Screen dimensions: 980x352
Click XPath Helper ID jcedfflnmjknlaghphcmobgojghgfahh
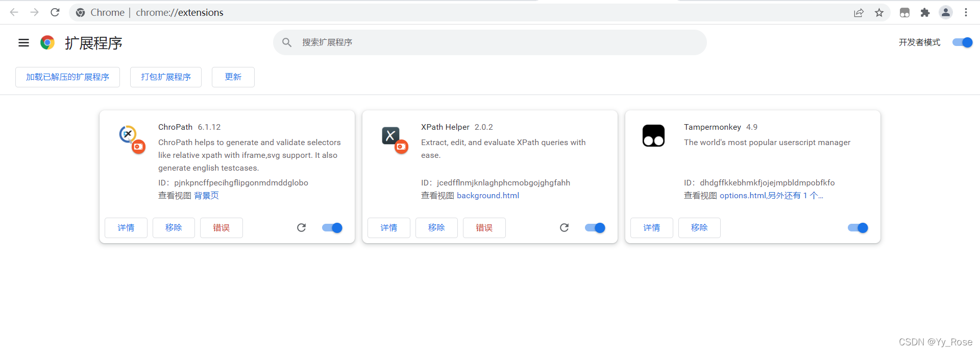pyautogui.click(x=503, y=183)
